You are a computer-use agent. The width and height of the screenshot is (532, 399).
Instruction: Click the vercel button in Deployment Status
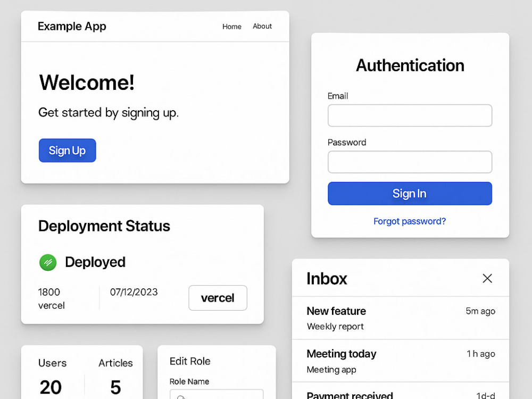(x=218, y=298)
